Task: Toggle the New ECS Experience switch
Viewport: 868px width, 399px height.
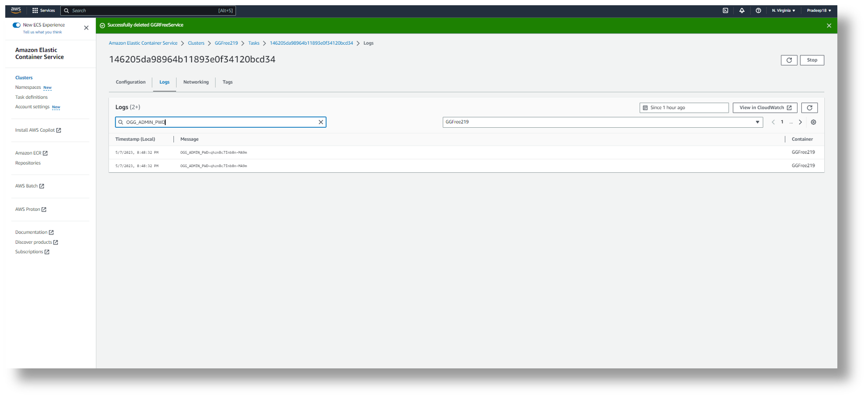Action: click(17, 25)
